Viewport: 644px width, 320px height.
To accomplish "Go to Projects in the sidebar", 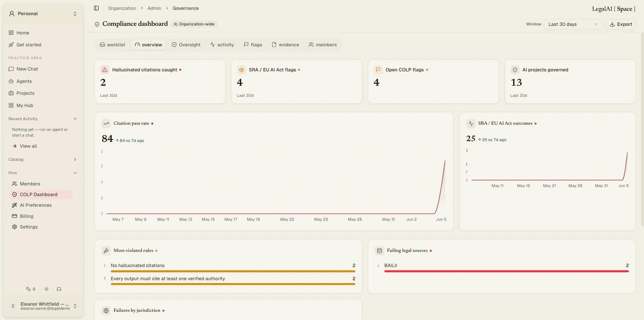I will (x=43, y=93).
